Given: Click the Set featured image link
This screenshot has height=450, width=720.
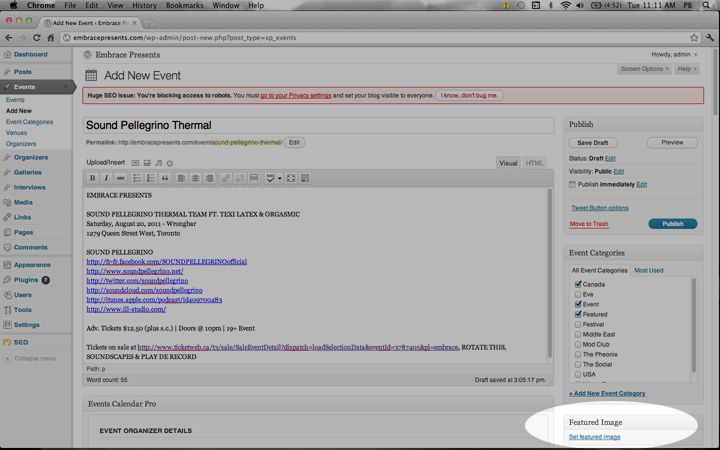Looking at the screenshot, I should (x=594, y=437).
